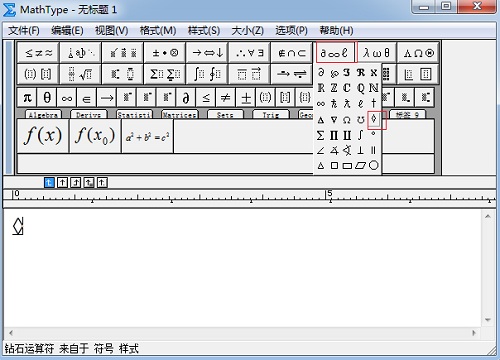The height and width of the screenshot is (360, 500).
Task: Open the 视图(V) menu
Action: 112,31
